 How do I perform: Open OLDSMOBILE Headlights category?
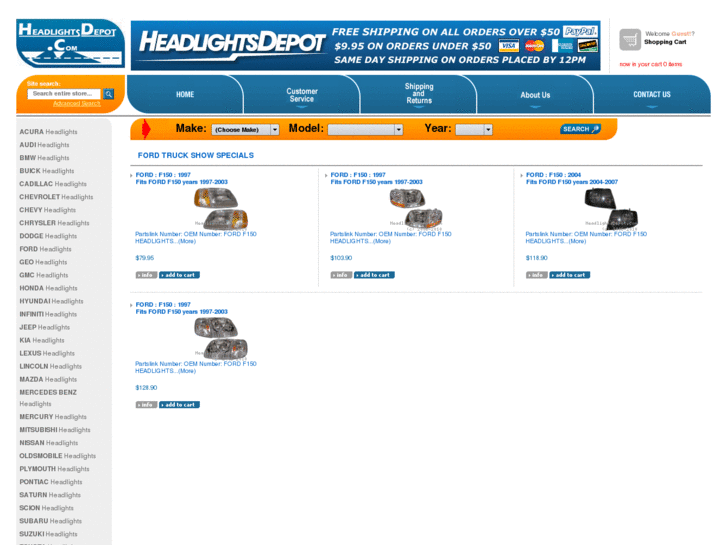(57, 455)
